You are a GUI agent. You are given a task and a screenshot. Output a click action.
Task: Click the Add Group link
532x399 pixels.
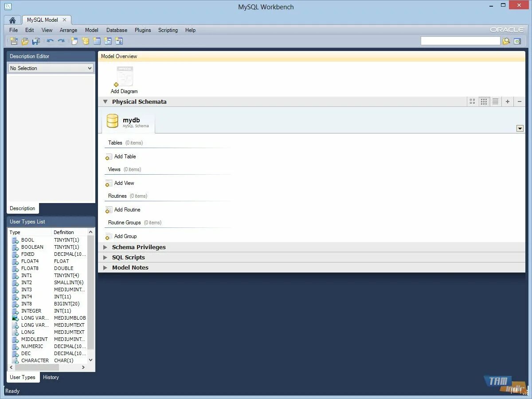(x=125, y=236)
